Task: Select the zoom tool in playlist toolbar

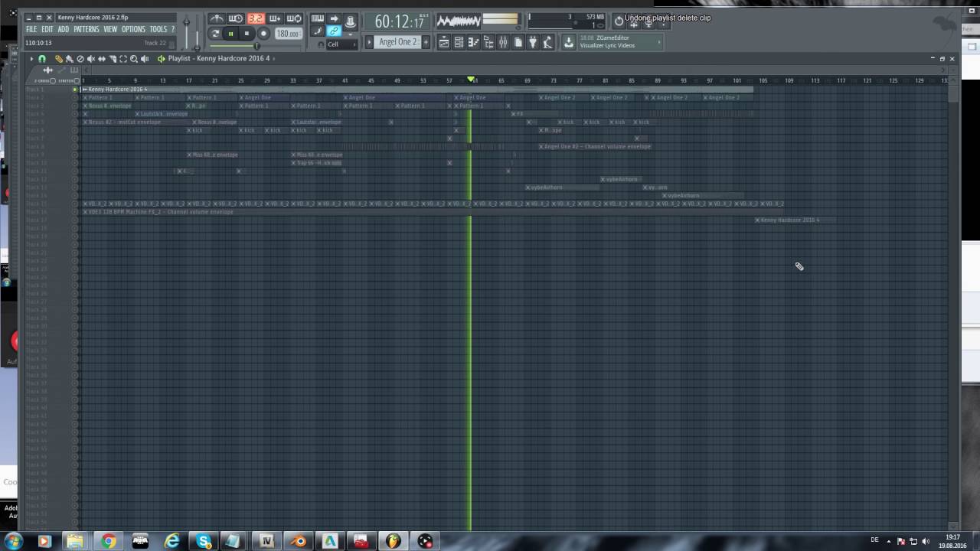Action: click(134, 58)
